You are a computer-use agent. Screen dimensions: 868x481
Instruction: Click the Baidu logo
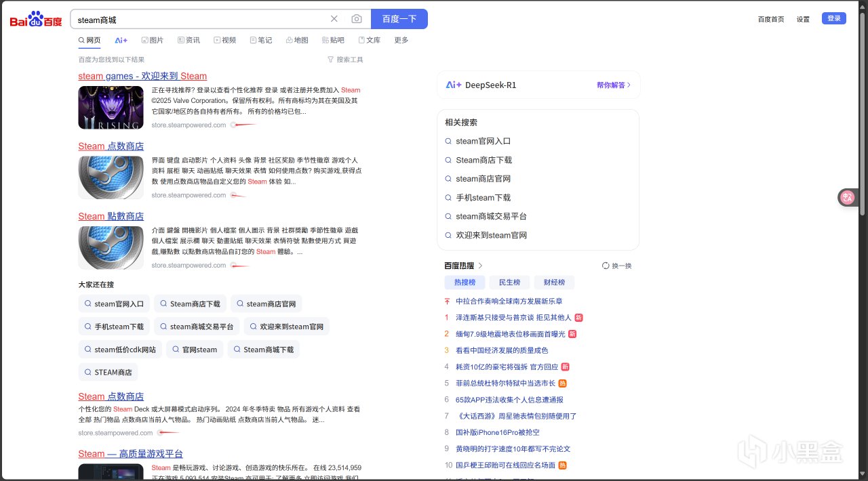coord(35,20)
